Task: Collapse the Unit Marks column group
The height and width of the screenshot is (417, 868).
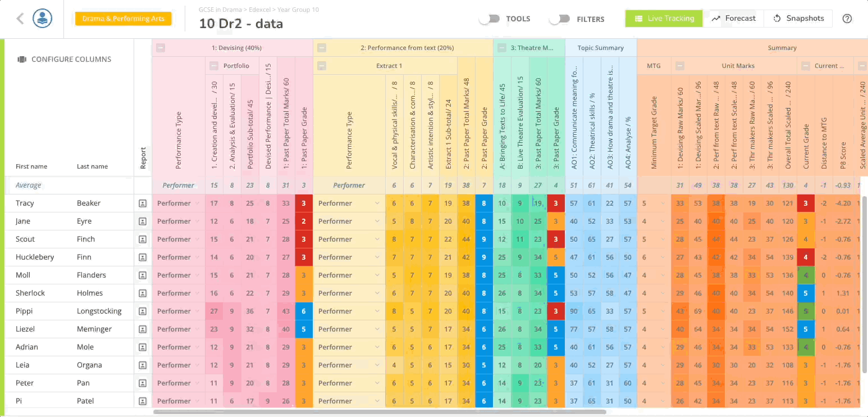Action: tap(680, 66)
